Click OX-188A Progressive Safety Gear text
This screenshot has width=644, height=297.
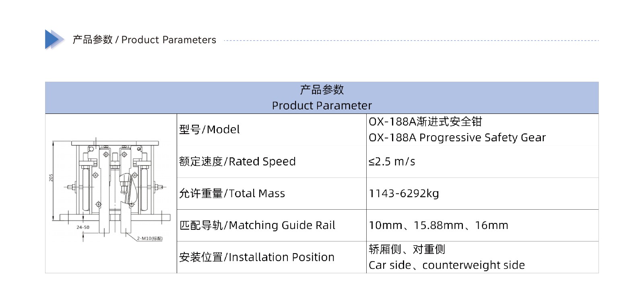[x=457, y=138]
